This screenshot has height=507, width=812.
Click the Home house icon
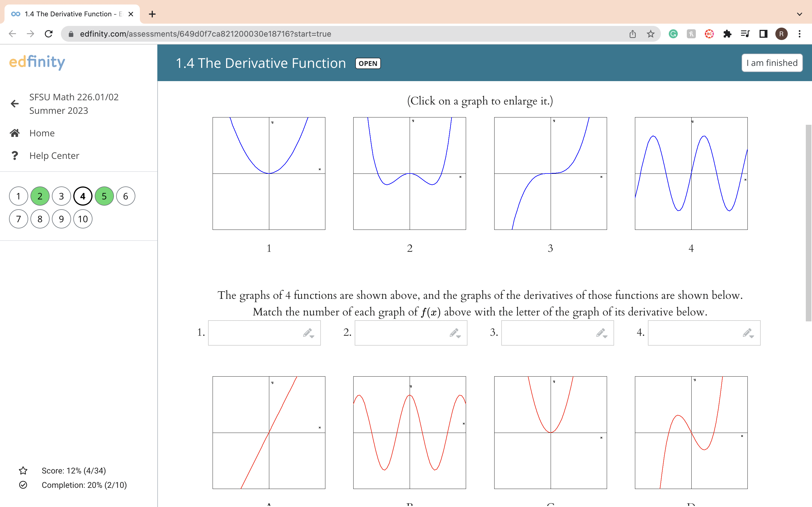[15, 133]
